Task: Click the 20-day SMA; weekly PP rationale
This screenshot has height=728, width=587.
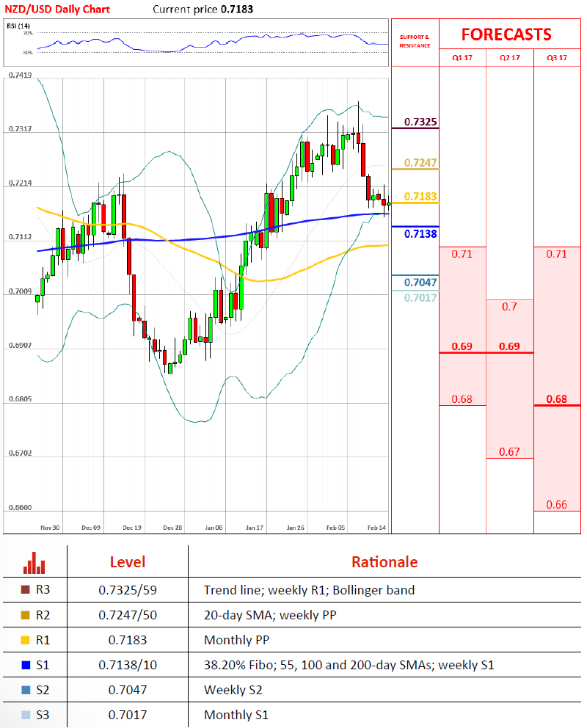Action: (270, 615)
